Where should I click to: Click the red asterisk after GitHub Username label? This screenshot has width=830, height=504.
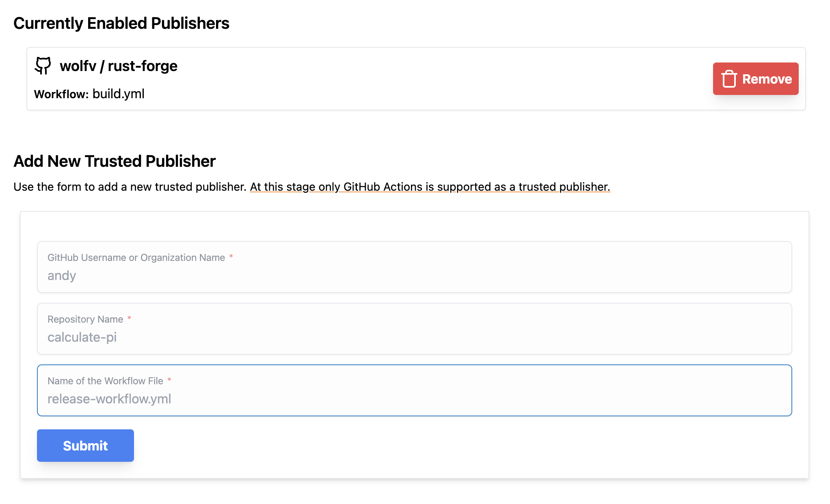(231, 257)
